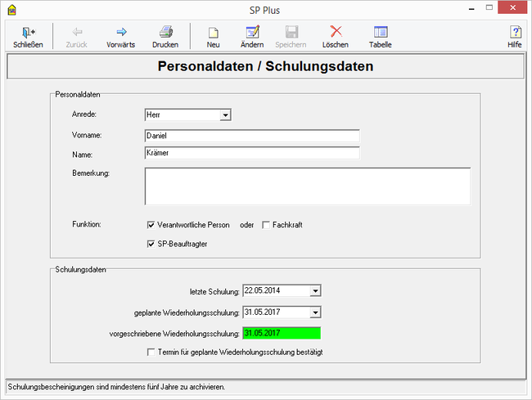Open the letzte Schulung date dropdown
The height and width of the screenshot is (400, 532).
tap(316, 290)
